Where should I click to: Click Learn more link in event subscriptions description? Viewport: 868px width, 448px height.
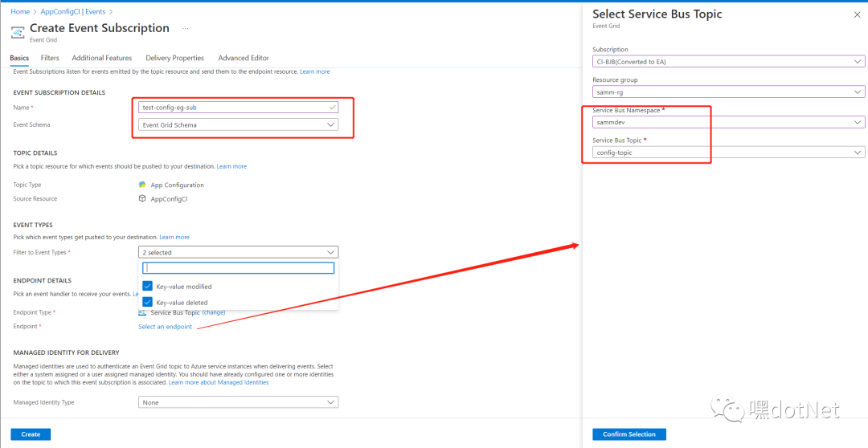315,71
